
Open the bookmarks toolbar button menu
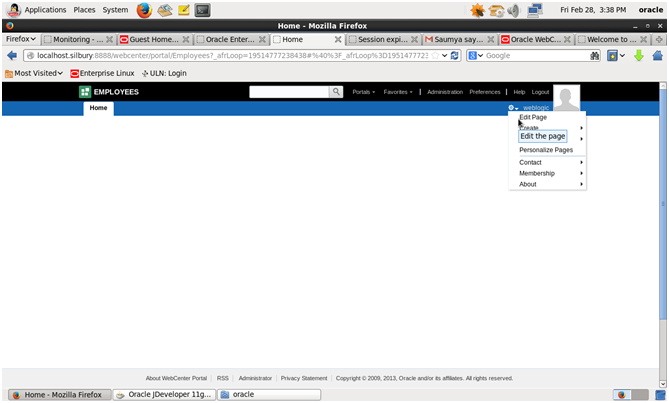click(x=616, y=55)
